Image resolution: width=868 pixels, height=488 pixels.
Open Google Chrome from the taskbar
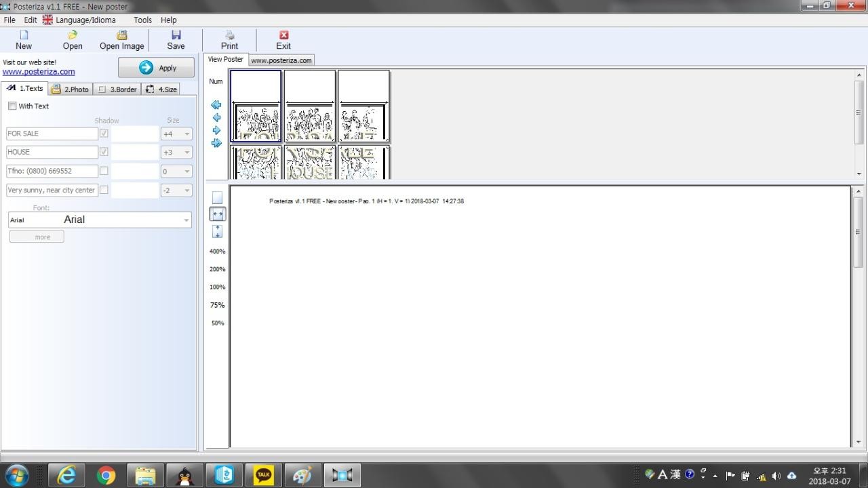[106, 475]
